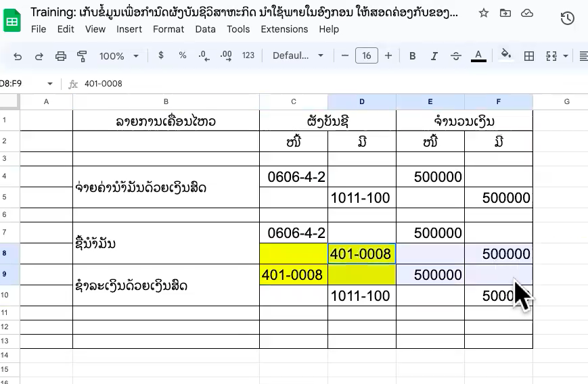Viewport: 588px width, 384px height.
Task: Activate the paint format tool
Action: tap(82, 56)
